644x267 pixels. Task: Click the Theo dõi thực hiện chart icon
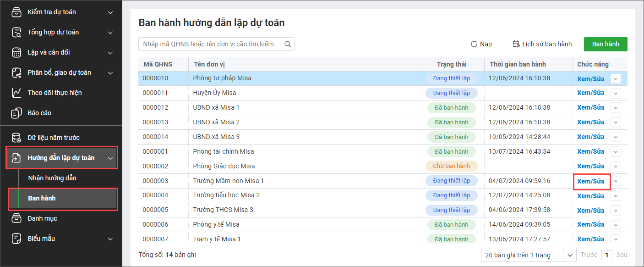pyautogui.click(x=16, y=93)
